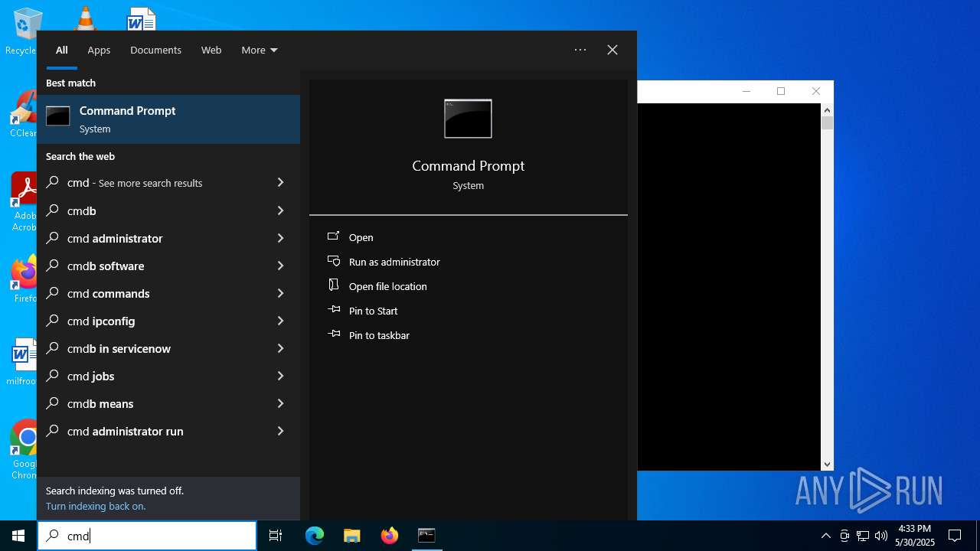The width and height of the screenshot is (980, 551).
Task: Close the search panel with X
Action: point(612,50)
